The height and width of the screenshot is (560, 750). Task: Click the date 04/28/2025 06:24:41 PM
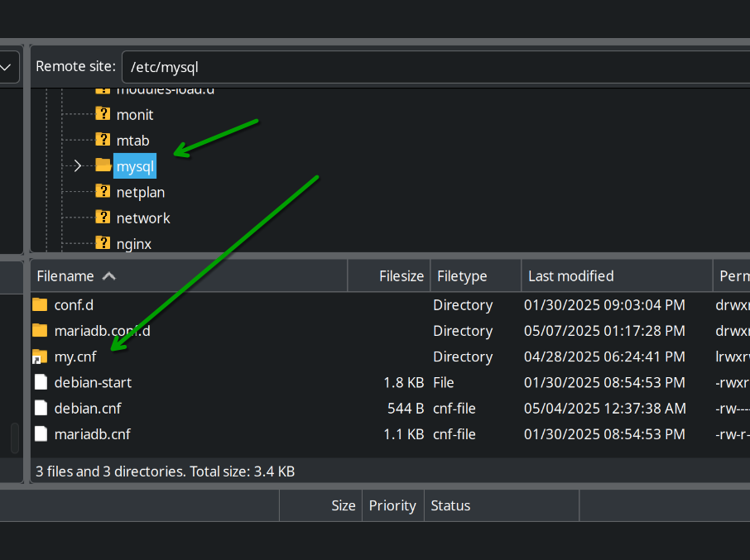(604, 357)
